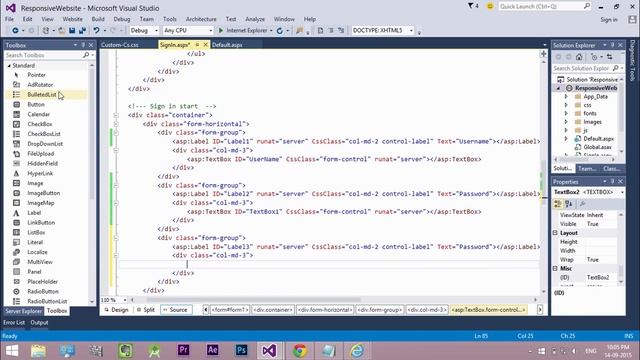Image resolution: width=640 pixels, height=360 pixels.
Task: Click the div.form-group breadcrumb tag
Action: point(380,310)
